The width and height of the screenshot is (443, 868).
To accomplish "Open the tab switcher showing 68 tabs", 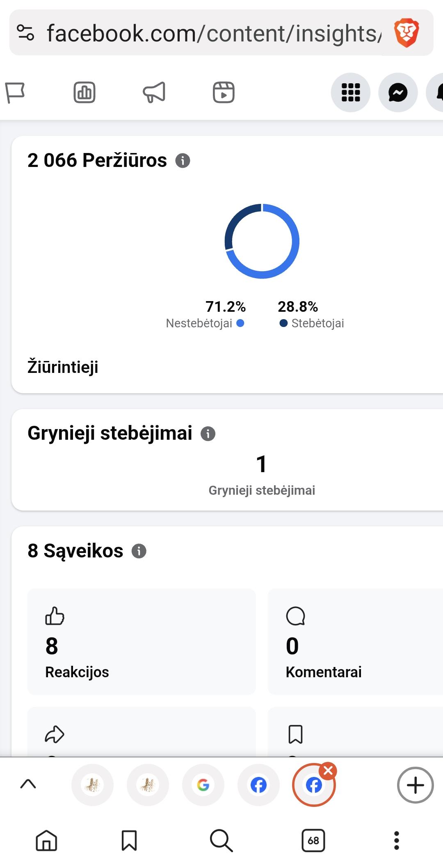I will pos(313,841).
